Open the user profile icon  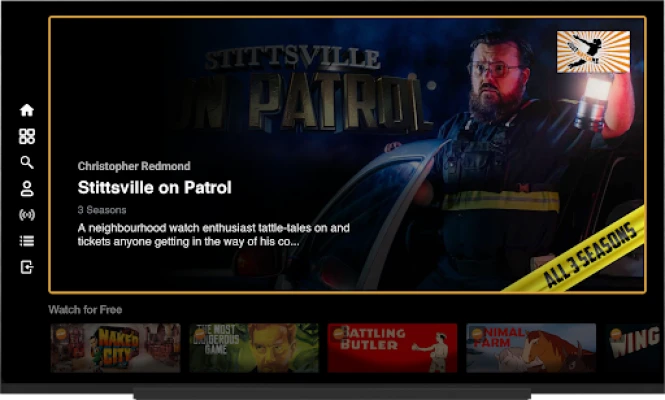tap(27, 188)
